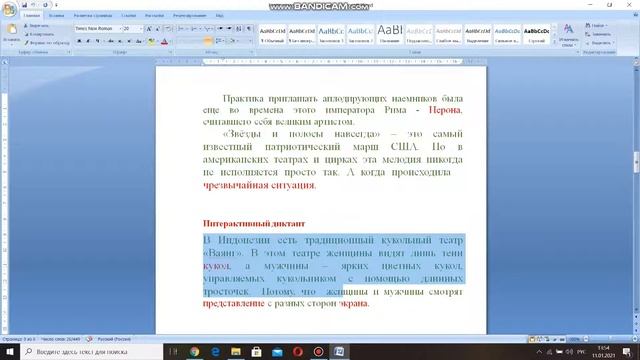This screenshot has height=360, width=640.
Task: Apply Название style
Action: (390, 34)
